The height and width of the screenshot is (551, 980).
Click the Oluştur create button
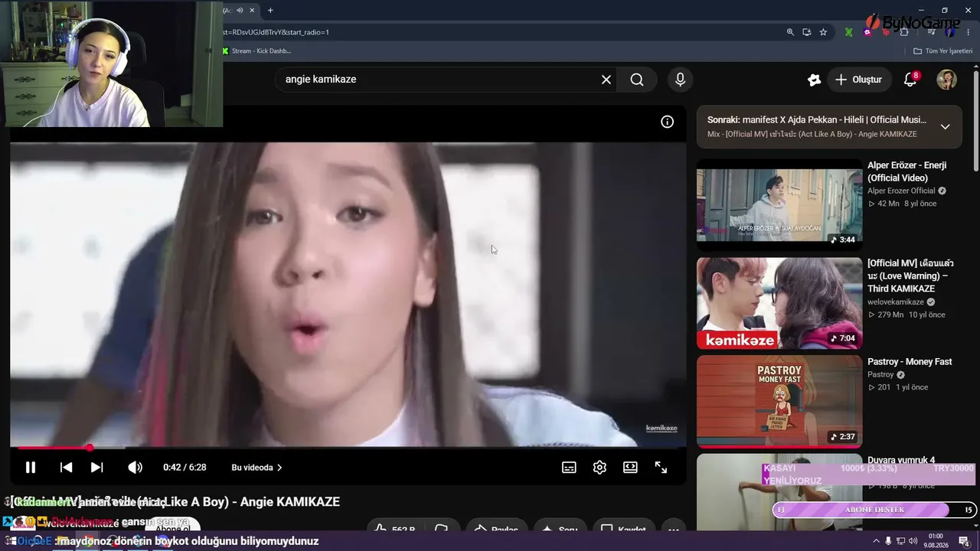[x=858, y=80]
